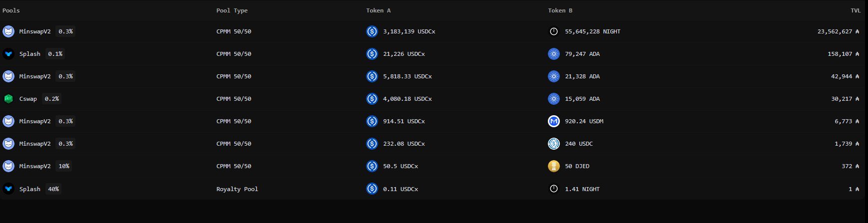This screenshot has width=868, height=223.
Task: Sort by the TVL column header
Action: (x=856, y=10)
